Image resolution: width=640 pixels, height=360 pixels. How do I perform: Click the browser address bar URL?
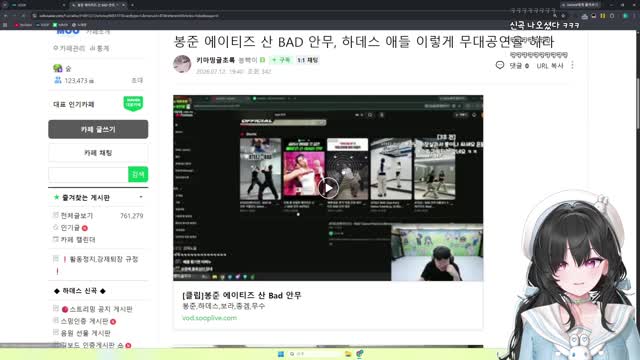click(129, 16)
